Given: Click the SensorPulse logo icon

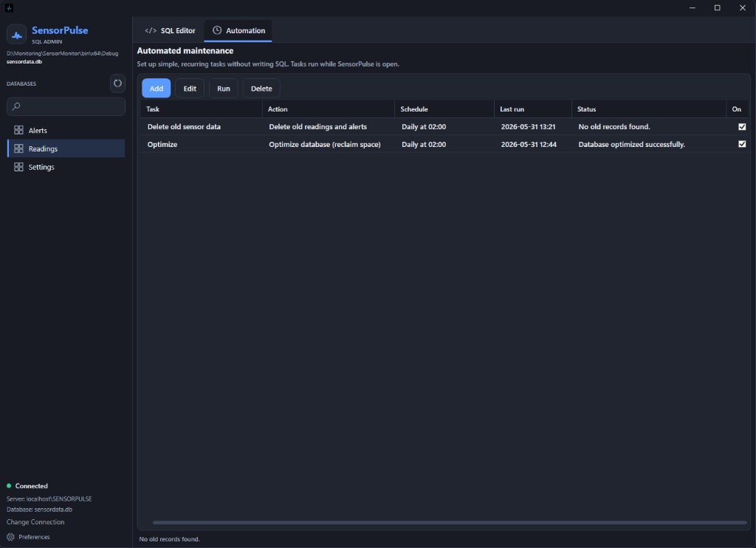Looking at the screenshot, I should click(16, 35).
